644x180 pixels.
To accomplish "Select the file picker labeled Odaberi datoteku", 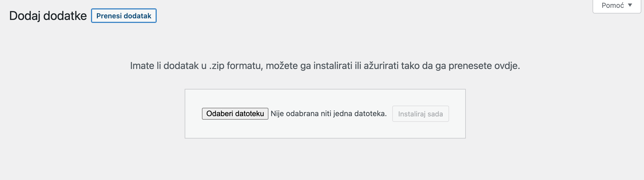I will click(x=235, y=114).
